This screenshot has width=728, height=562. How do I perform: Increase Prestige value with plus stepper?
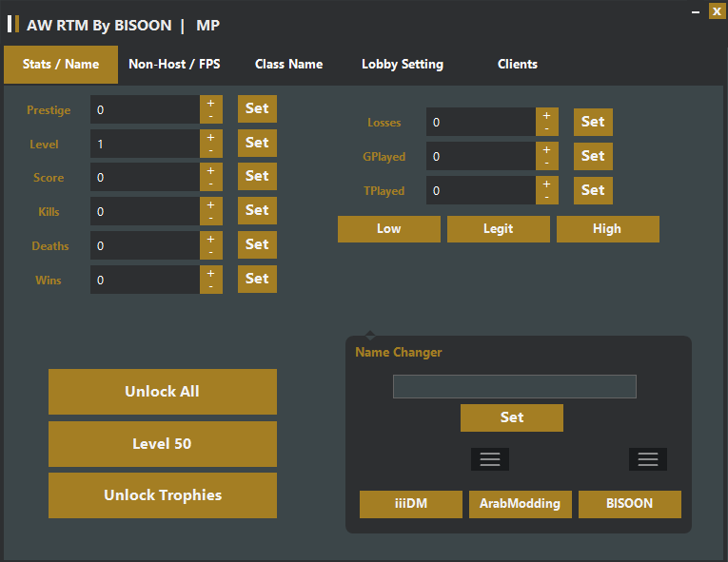point(210,103)
